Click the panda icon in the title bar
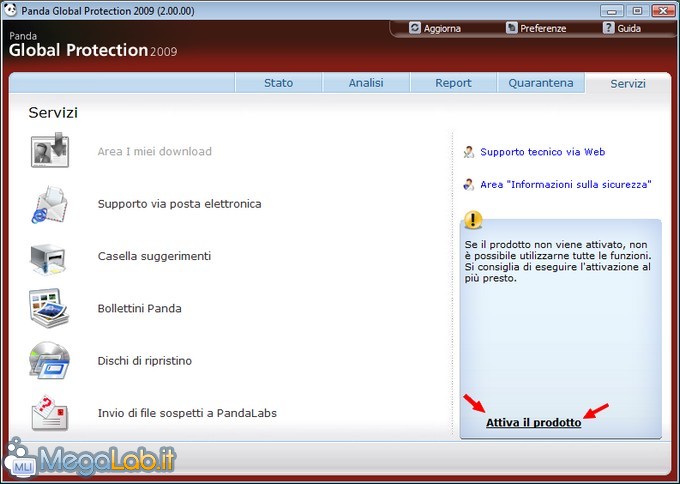 (10, 10)
